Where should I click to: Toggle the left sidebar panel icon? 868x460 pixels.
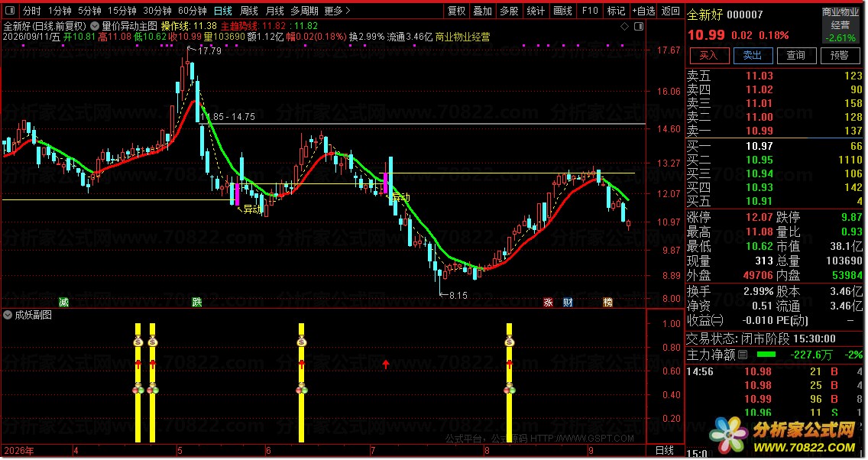coord(10,11)
